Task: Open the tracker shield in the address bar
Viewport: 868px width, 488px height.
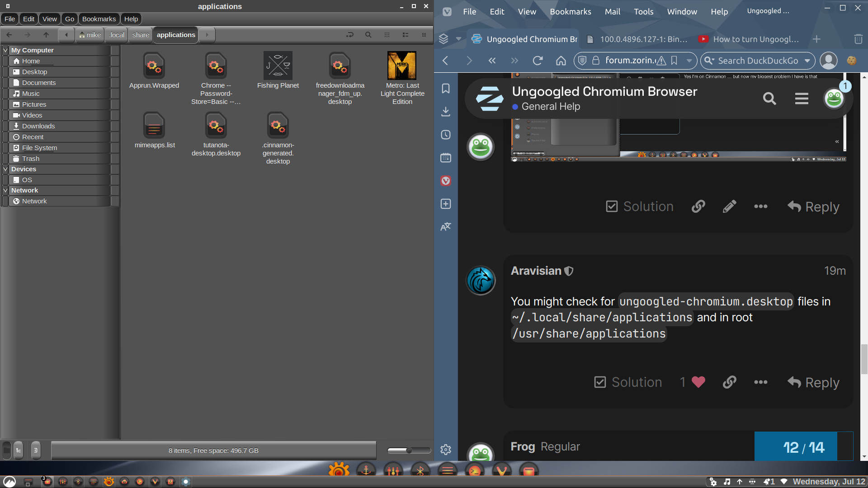Action: [583, 61]
